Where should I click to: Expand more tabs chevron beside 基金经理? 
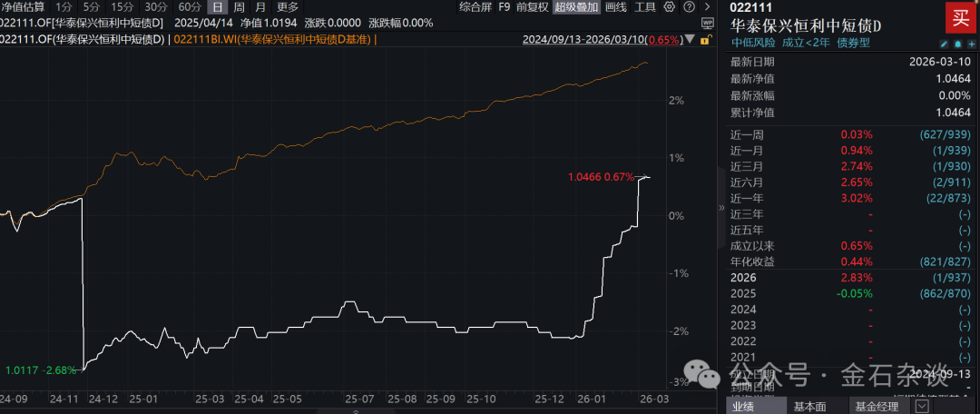point(921,407)
